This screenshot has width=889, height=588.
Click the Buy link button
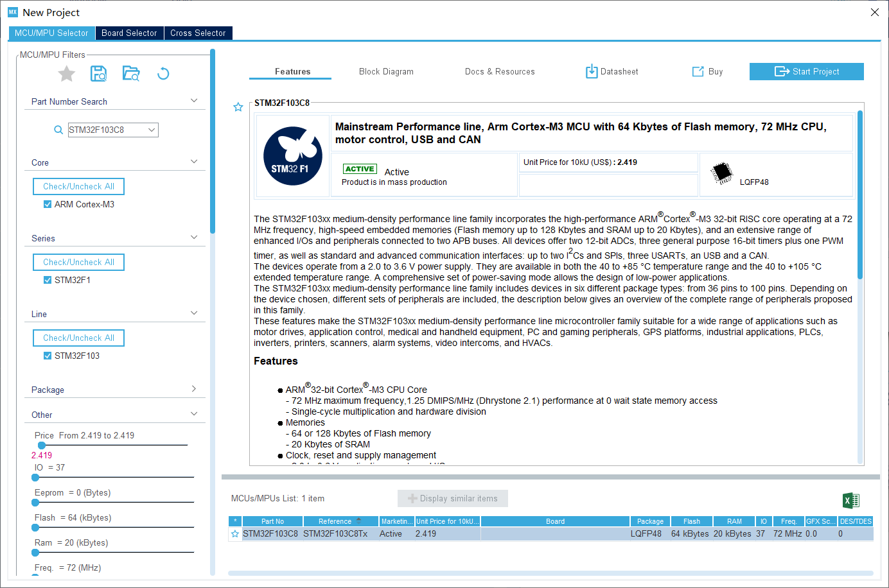(707, 72)
